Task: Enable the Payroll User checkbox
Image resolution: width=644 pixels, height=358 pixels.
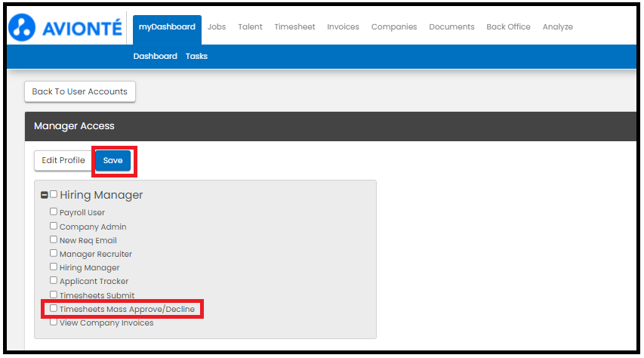Action: point(54,211)
